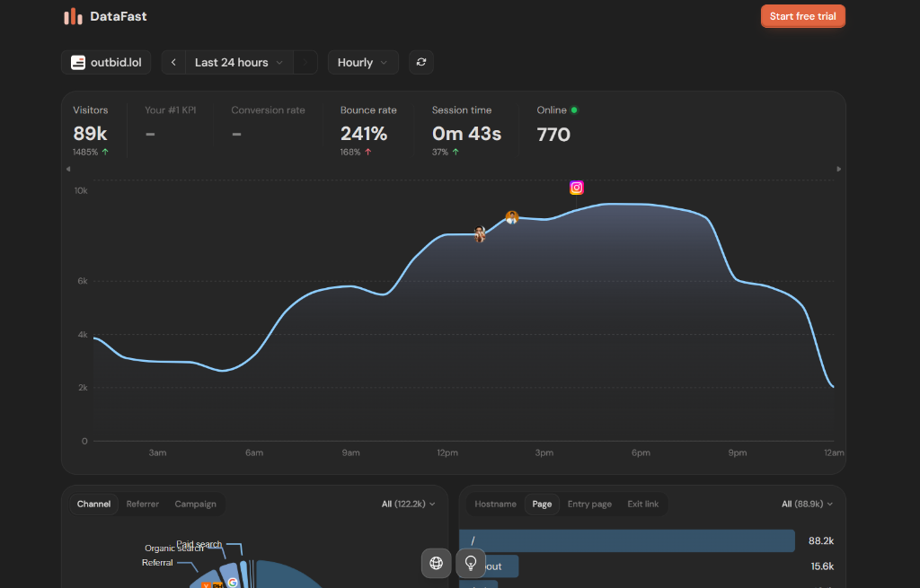Switch to the Referrer tab
The image size is (920, 588).
point(143,505)
